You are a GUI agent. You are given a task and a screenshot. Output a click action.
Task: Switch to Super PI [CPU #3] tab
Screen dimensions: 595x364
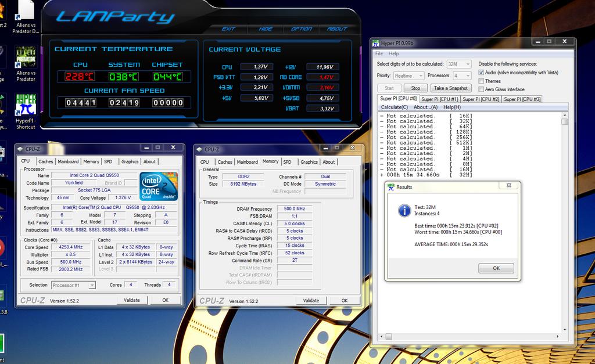[x=522, y=99]
